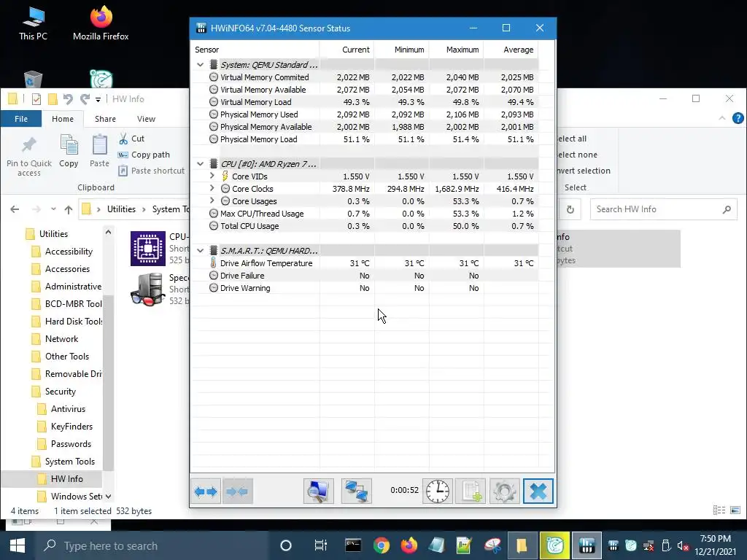Click the expand columns arrows button in HWiNFO
The height and width of the screenshot is (560, 747).
(x=206, y=491)
